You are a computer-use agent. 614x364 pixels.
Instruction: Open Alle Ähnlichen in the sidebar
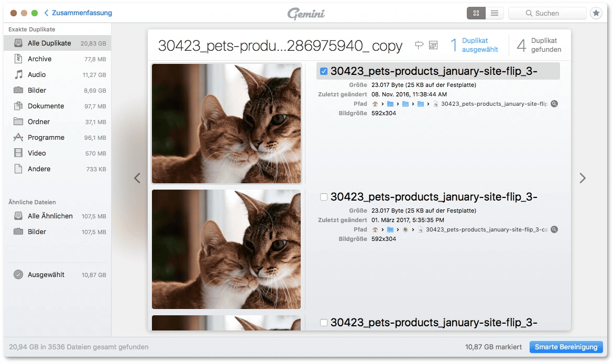(57, 216)
